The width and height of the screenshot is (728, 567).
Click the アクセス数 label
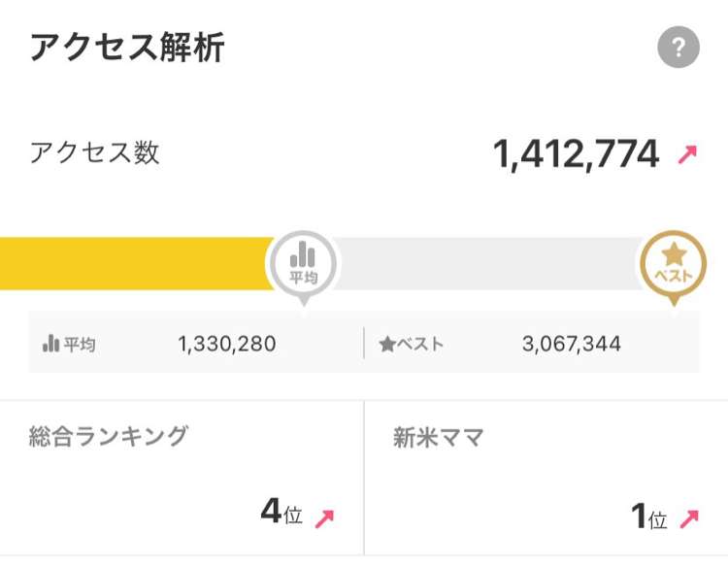[95, 152]
